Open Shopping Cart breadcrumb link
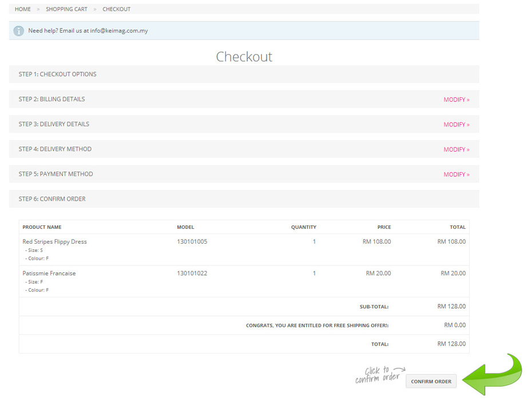The height and width of the screenshot is (401, 532). click(67, 9)
